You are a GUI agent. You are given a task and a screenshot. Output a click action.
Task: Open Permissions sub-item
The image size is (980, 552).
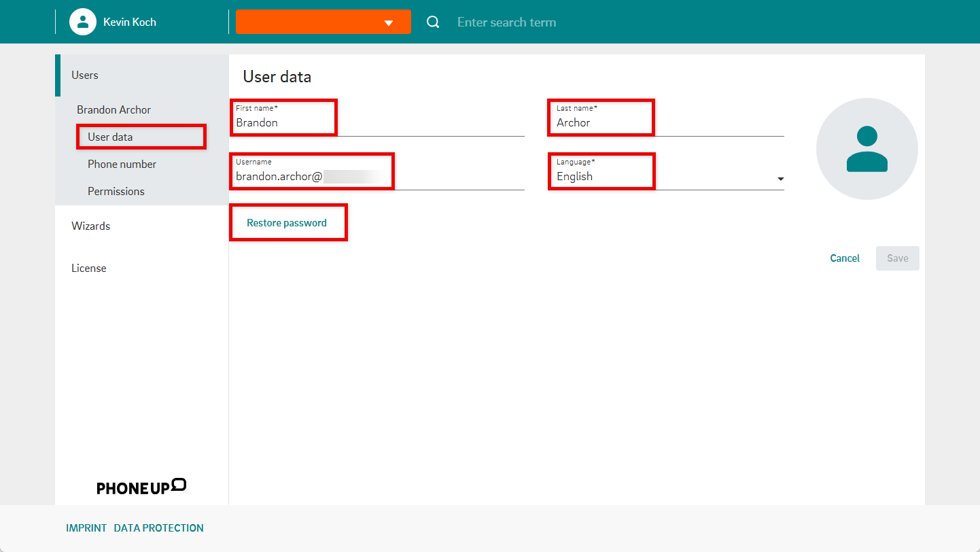pyautogui.click(x=116, y=191)
